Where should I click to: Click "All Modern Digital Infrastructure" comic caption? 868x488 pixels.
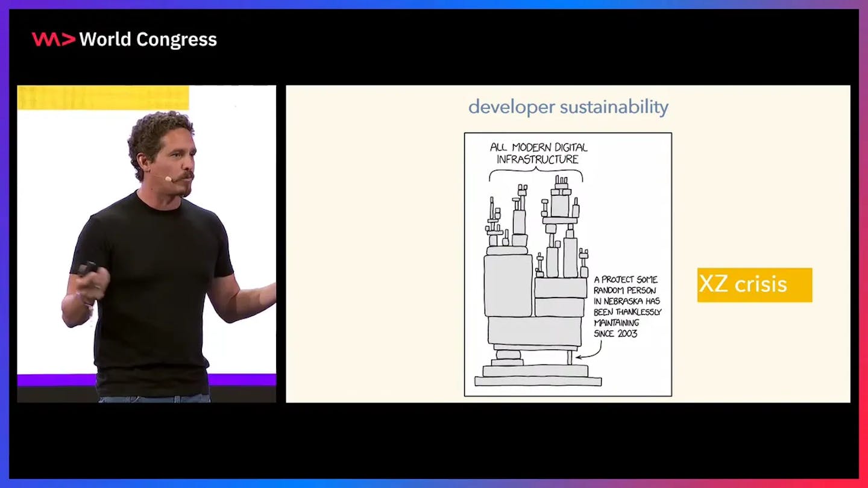(538, 153)
